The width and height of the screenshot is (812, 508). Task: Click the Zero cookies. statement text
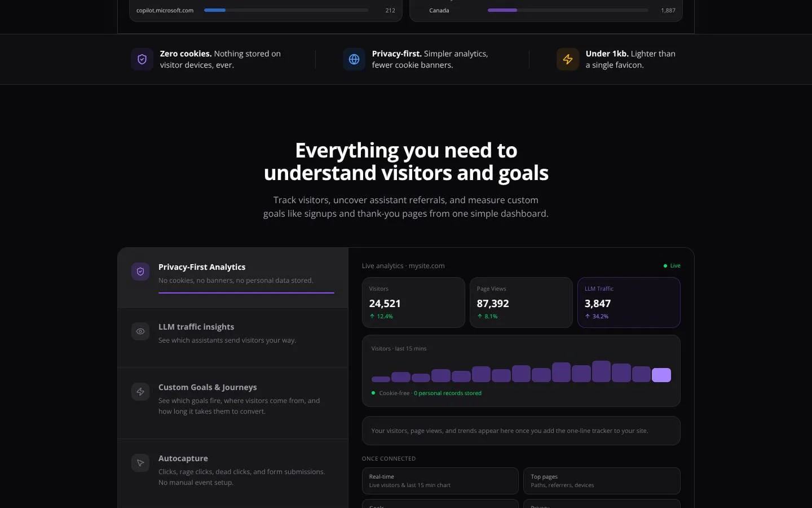click(220, 59)
